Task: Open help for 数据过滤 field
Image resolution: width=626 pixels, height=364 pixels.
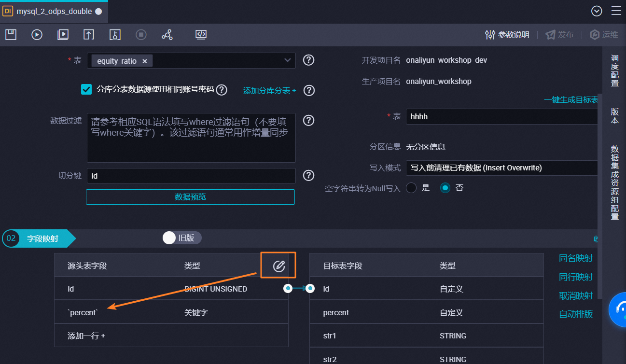Action: click(x=308, y=120)
